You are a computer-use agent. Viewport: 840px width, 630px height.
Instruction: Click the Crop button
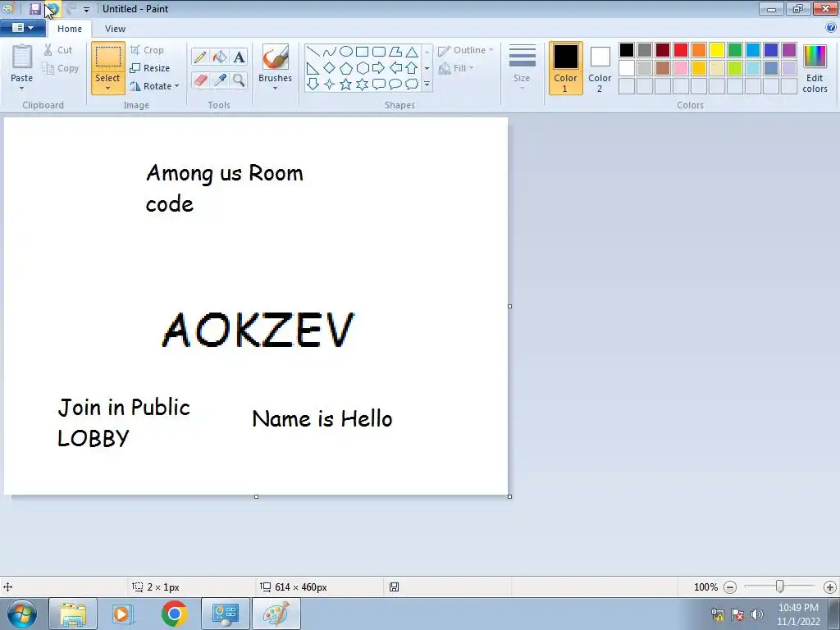click(x=147, y=50)
